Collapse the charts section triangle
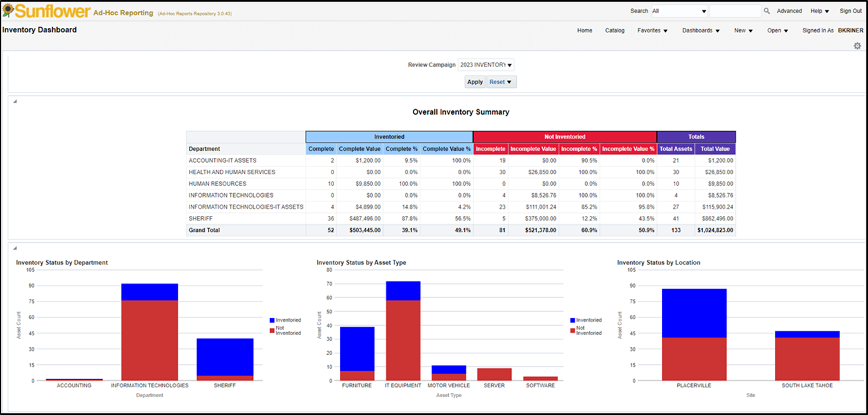868x415 pixels. (x=15, y=248)
